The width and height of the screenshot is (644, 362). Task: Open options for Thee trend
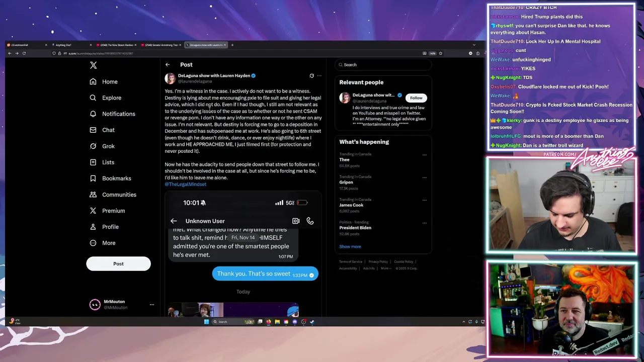coord(425,155)
